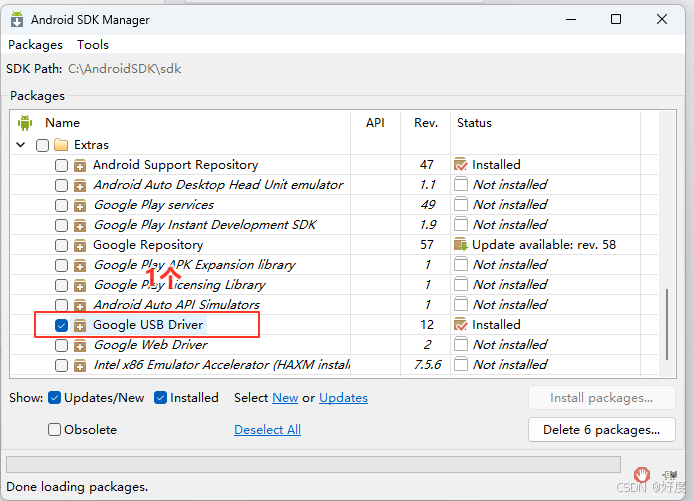Check the Google Play Instant Development SDK checkbox

[x=61, y=225]
